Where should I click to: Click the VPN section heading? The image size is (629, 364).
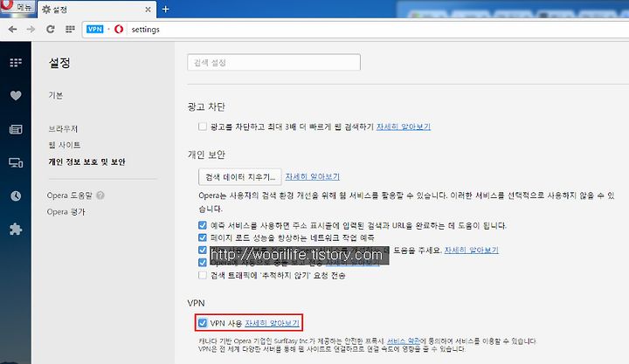point(196,303)
